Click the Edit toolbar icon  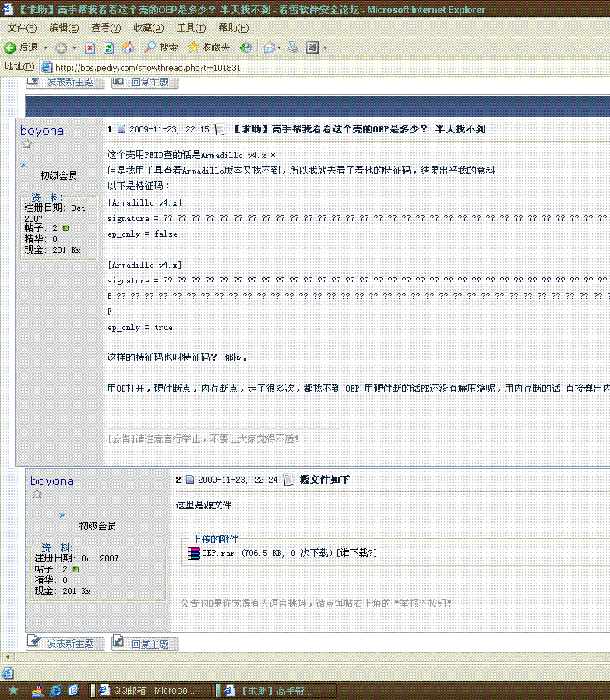[x=312, y=47]
